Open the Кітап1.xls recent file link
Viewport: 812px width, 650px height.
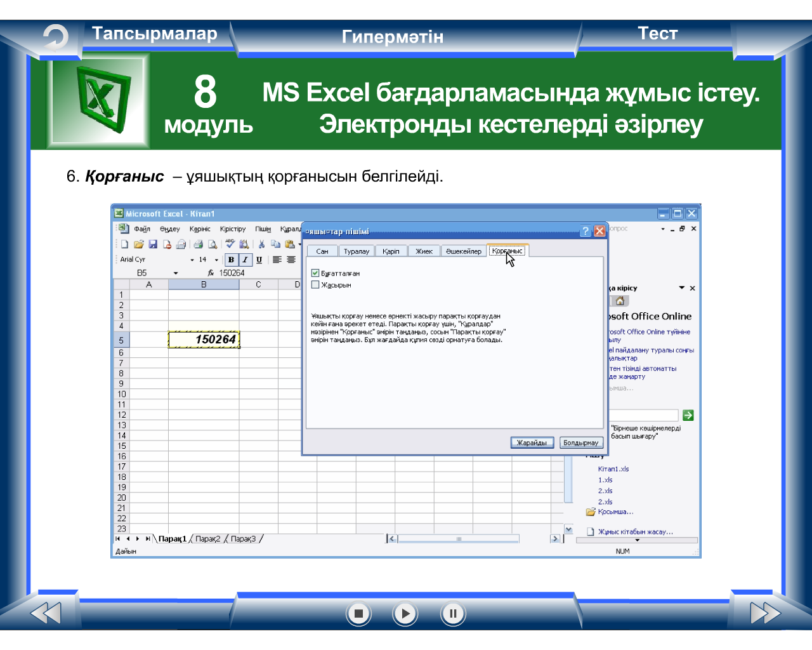click(x=613, y=469)
